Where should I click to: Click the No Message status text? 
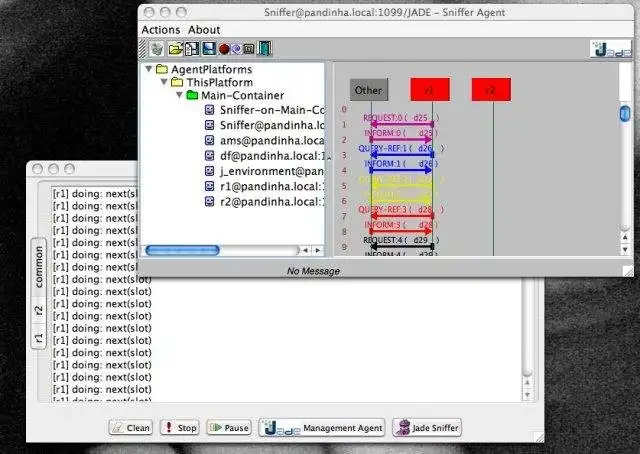[x=313, y=271]
